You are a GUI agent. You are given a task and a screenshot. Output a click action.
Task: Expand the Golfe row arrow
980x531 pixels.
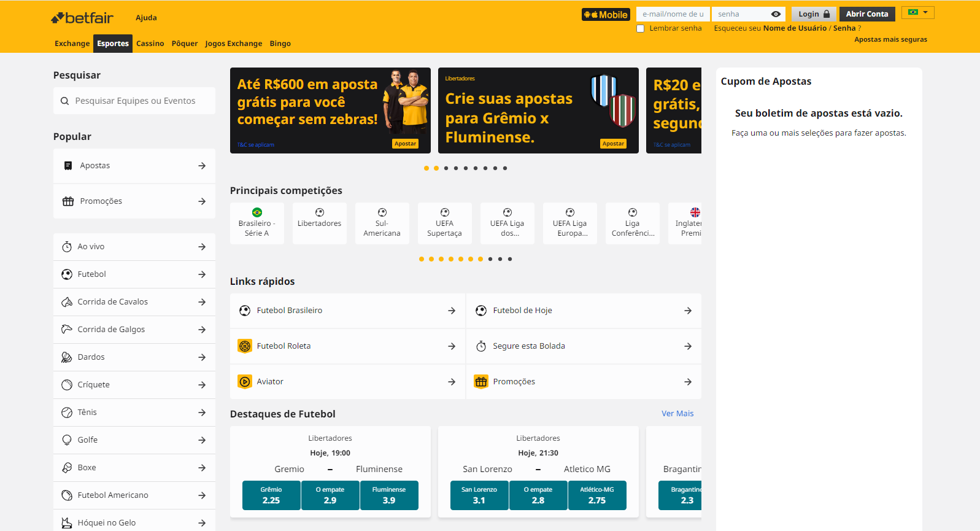[x=202, y=440]
